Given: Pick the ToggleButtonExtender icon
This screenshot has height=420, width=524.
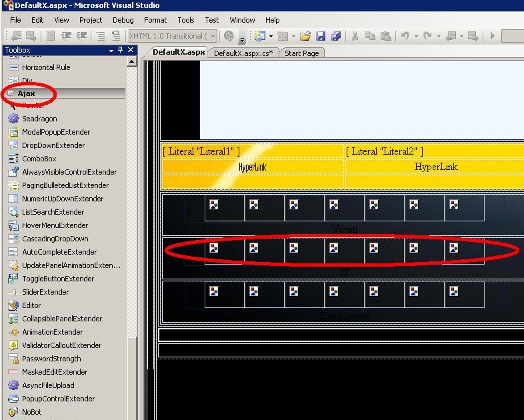Looking at the screenshot, I should (13, 279).
